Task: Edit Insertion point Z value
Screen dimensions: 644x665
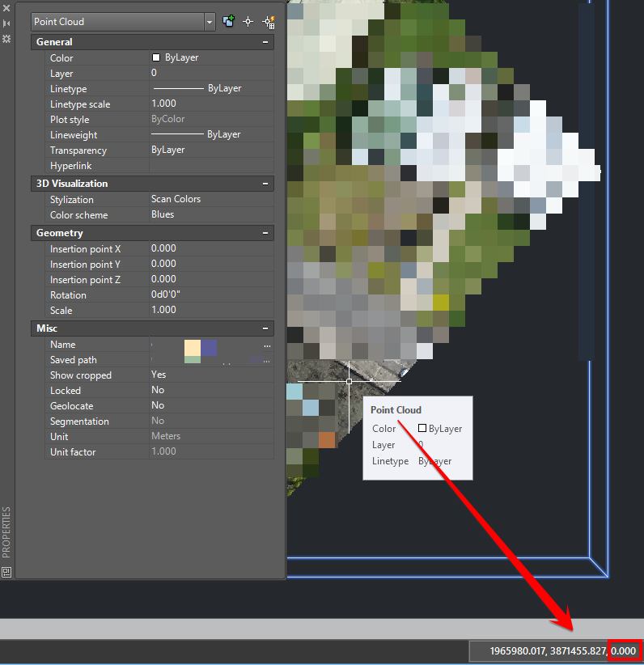Action: click(x=211, y=279)
